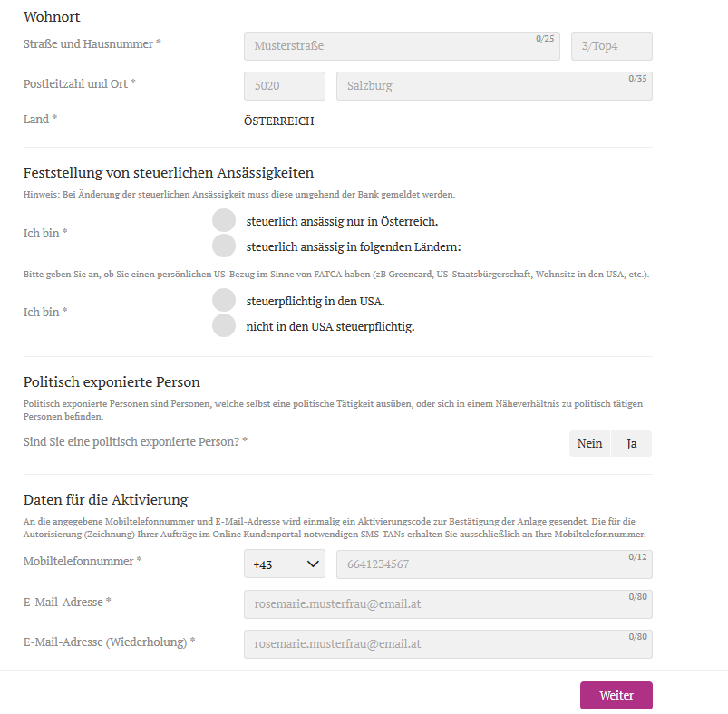The width and height of the screenshot is (728, 714).
Task: Click the 'Straße und Hausnummer' label
Action: click(x=92, y=43)
